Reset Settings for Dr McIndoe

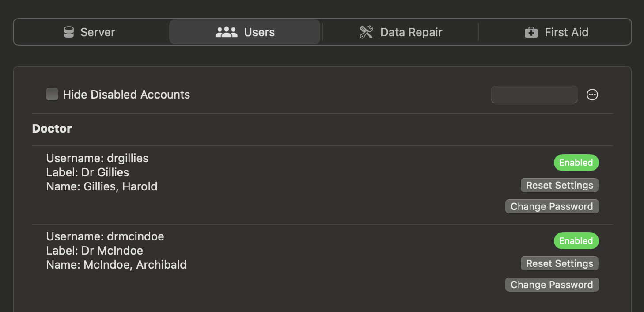coord(560,263)
